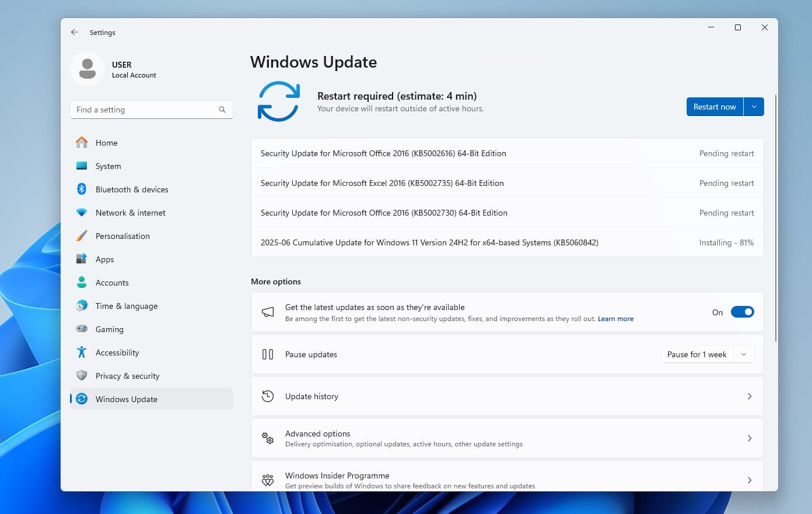Image resolution: width=812 pixels, height=514 pixels.
Task: Click the Privacy & security shield icon
Action: (82, 376)
